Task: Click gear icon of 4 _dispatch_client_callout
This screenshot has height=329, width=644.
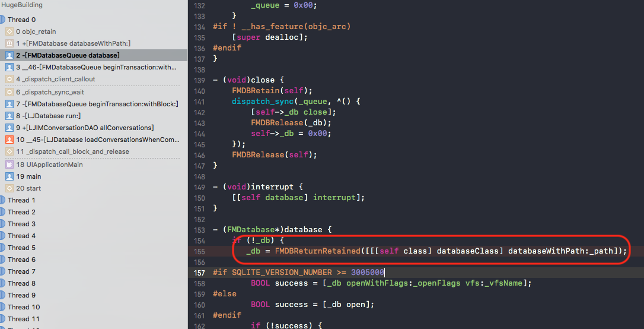Action: coord(9,79)
